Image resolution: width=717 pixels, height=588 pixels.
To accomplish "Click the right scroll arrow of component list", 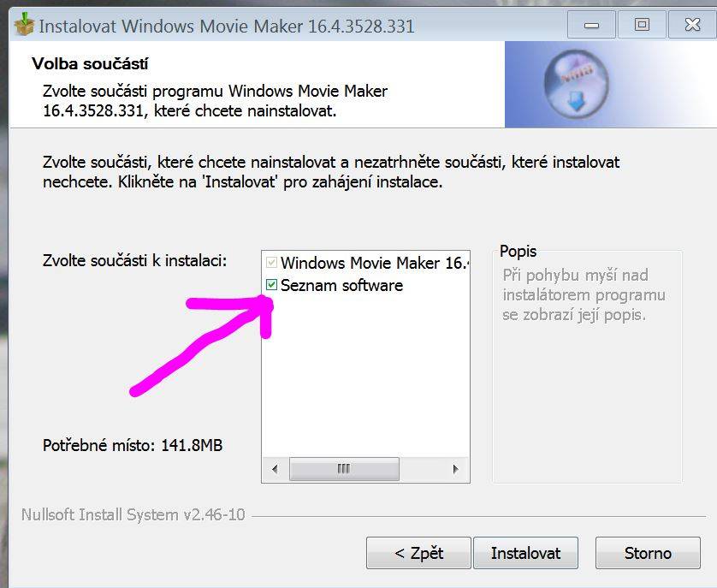I will point(455,469).
